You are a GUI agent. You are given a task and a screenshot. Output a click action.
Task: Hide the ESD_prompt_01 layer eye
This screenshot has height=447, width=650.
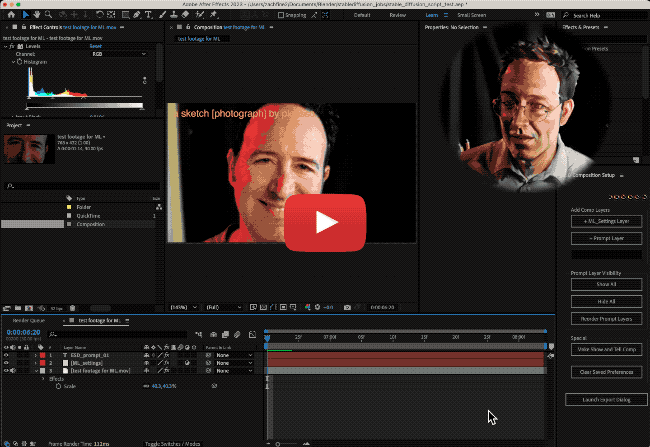[x=6, y=355]
